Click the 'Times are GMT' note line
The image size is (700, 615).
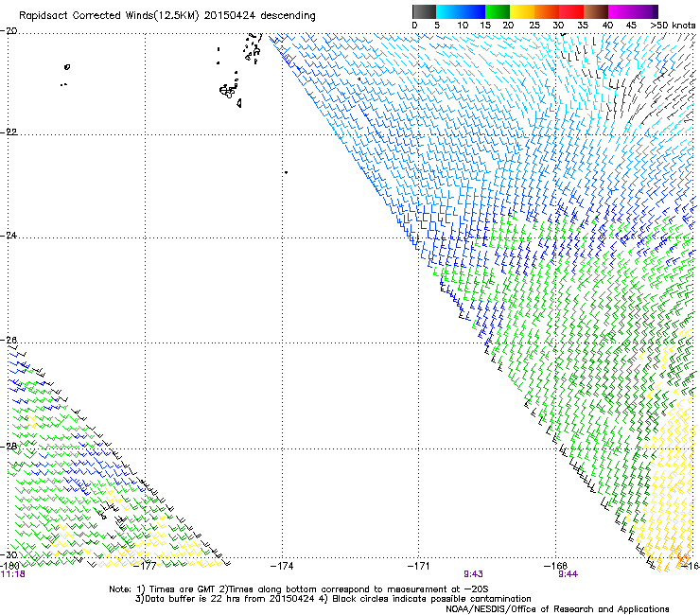click(x=299, y=589)
